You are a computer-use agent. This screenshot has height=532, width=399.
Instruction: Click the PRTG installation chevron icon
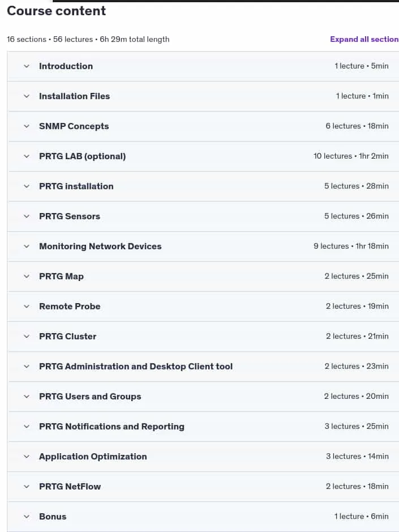click(27, 186)
